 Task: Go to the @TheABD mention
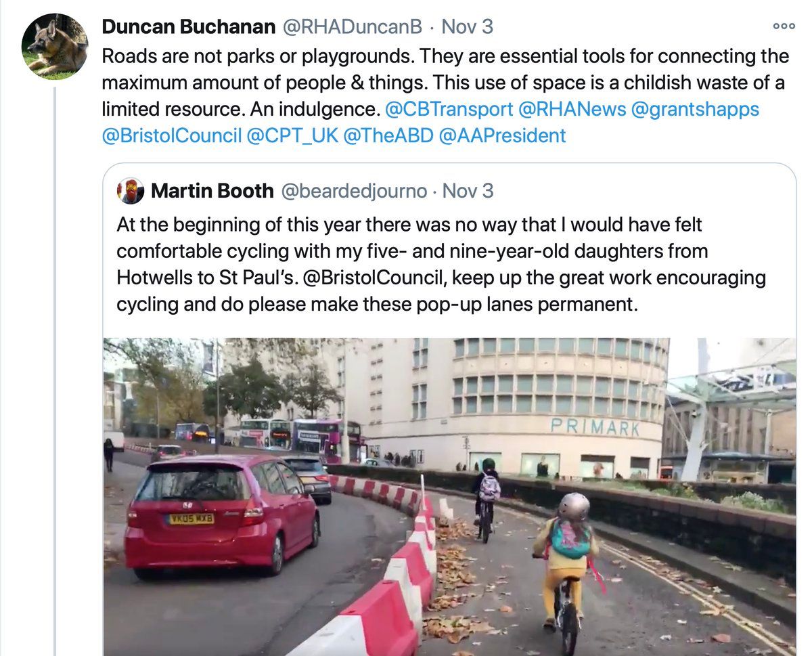388,135
